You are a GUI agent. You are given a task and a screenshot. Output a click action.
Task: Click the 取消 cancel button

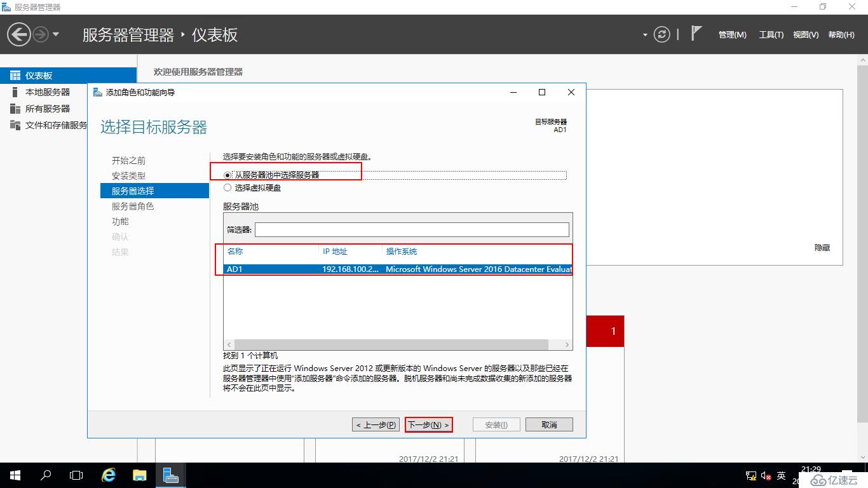pos(550,424)
